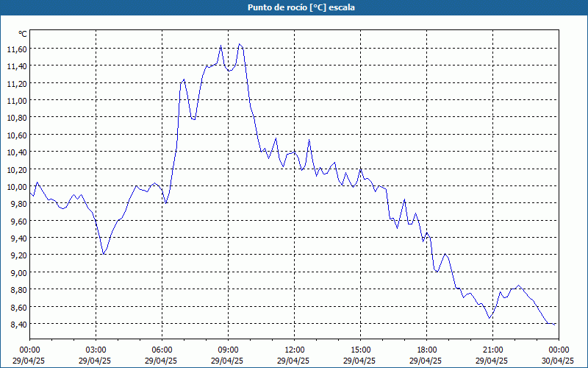The height and width of the screenshot is (368, 588).
Task: Click the 8,80 y-axis value
Action: [19, 290]
